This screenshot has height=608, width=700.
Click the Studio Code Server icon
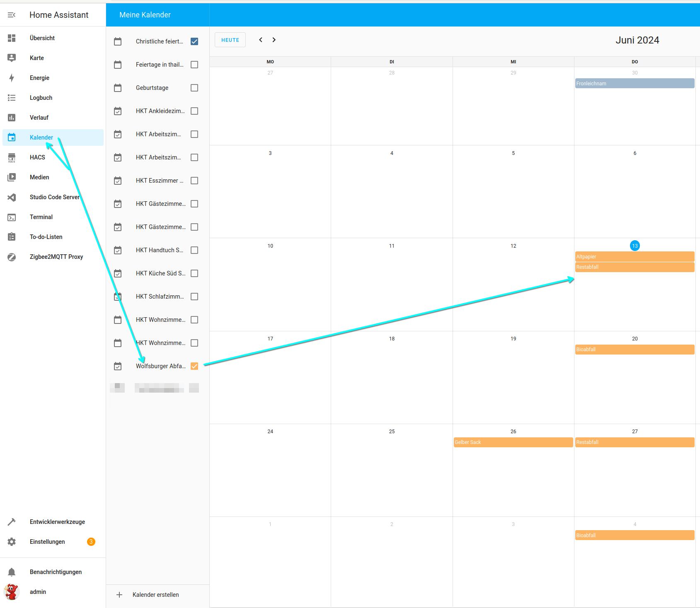[12, 197]
